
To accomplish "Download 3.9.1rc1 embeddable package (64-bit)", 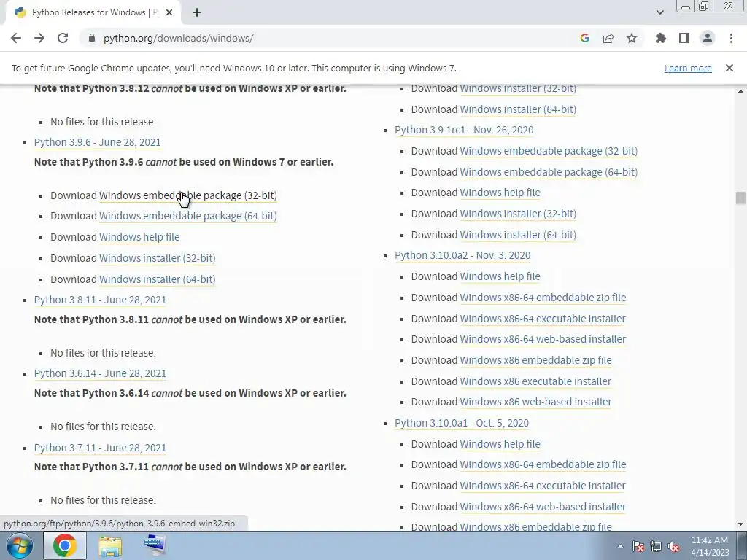I will tap(549, 172).
